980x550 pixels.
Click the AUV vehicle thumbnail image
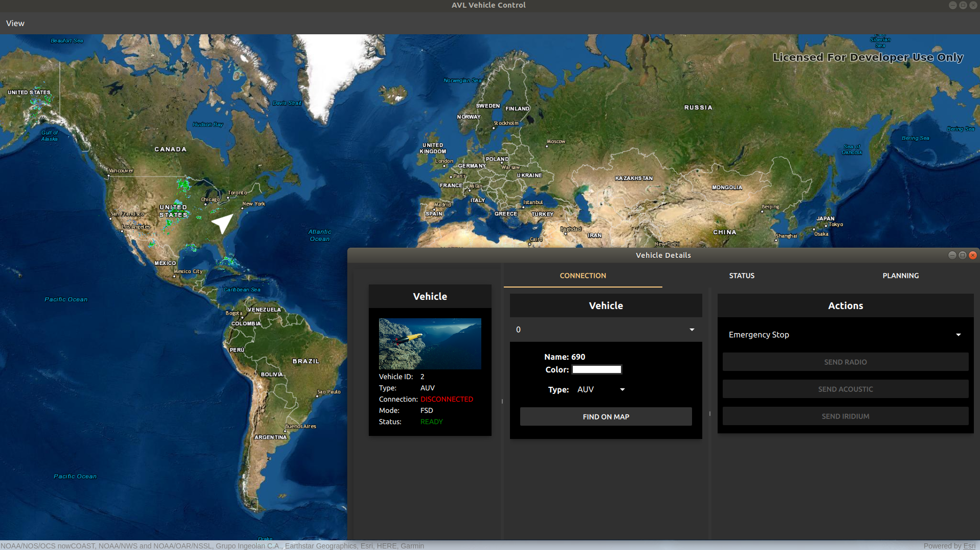click(430, 343)
